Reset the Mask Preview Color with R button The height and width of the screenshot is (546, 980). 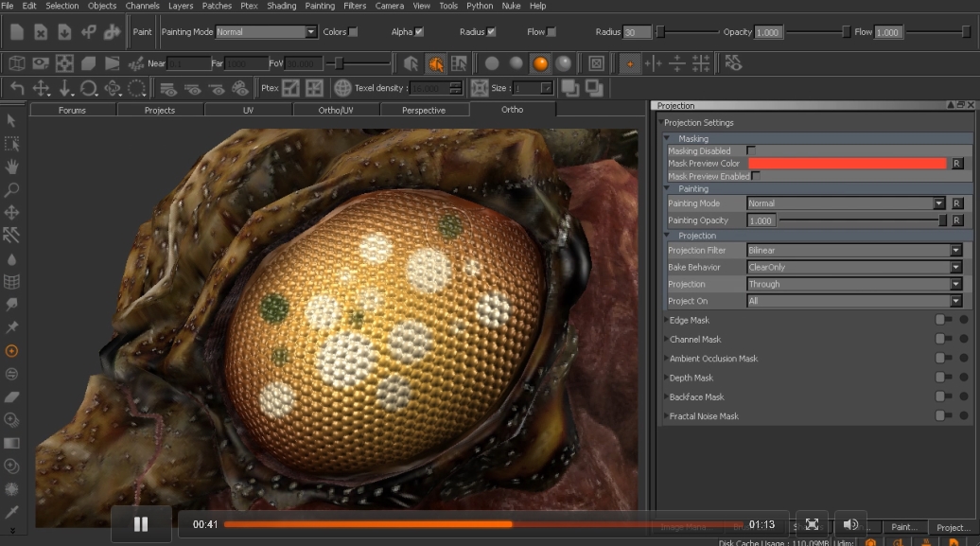(x=957, y=164)
